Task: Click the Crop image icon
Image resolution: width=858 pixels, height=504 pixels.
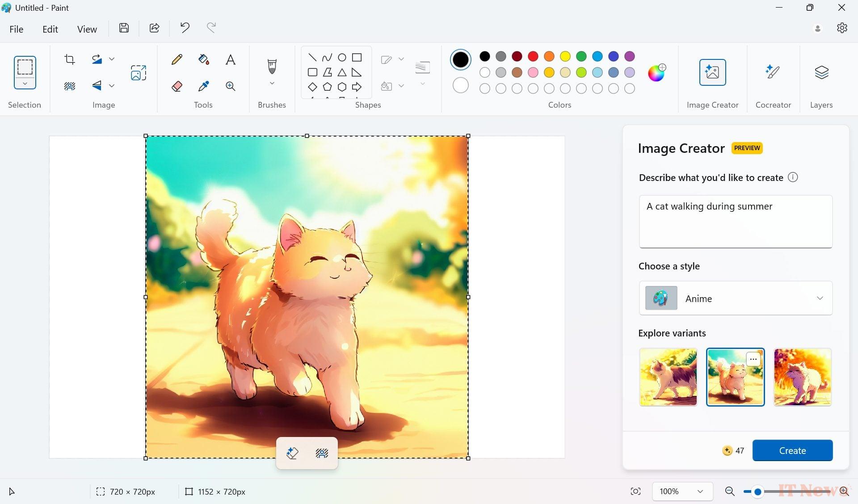Action: coord(70,59)
